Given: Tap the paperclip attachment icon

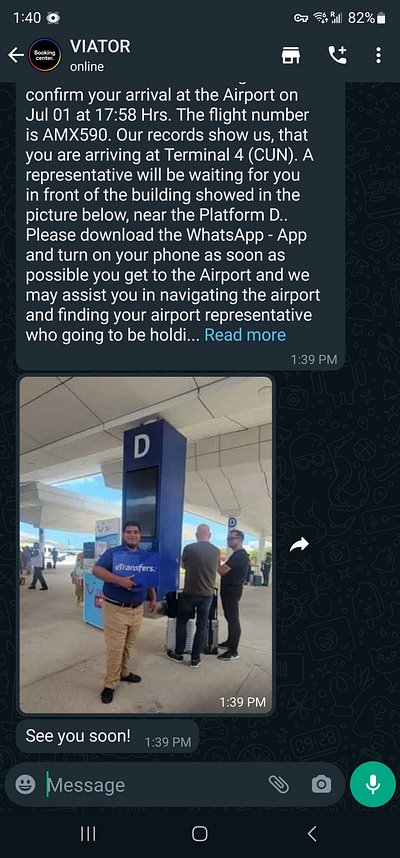Looking at the screenshot, I should coord(279,785).
